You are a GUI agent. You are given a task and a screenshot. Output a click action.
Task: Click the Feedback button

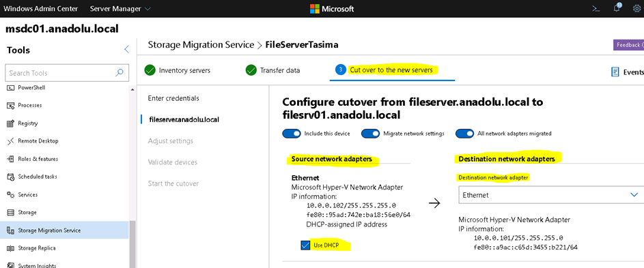(x=628, y=45)
